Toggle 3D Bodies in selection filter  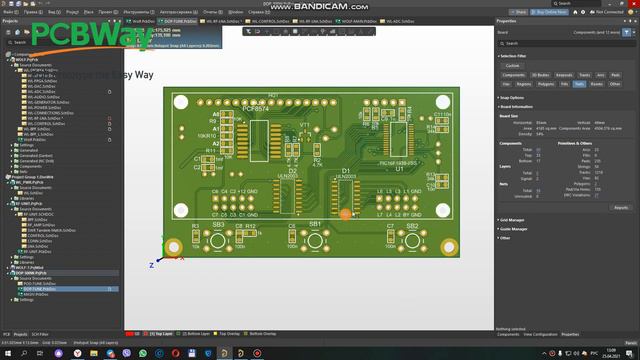(x=540, y=75)
